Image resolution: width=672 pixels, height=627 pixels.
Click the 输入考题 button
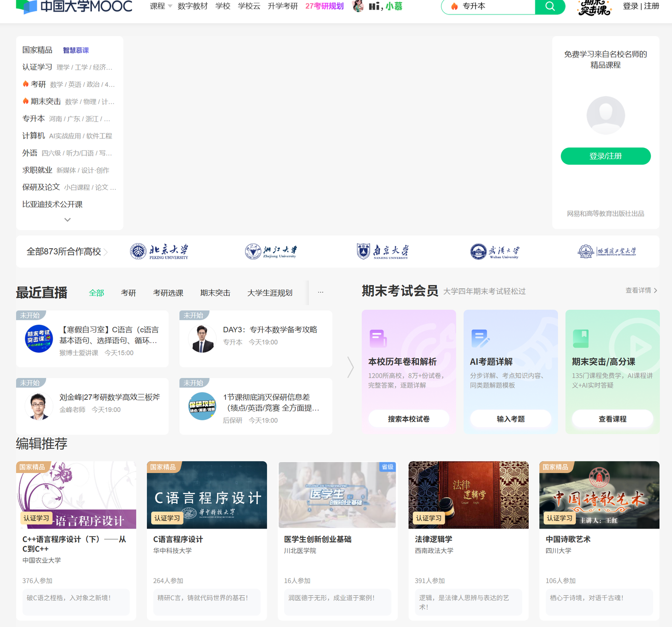click(511, 419)
